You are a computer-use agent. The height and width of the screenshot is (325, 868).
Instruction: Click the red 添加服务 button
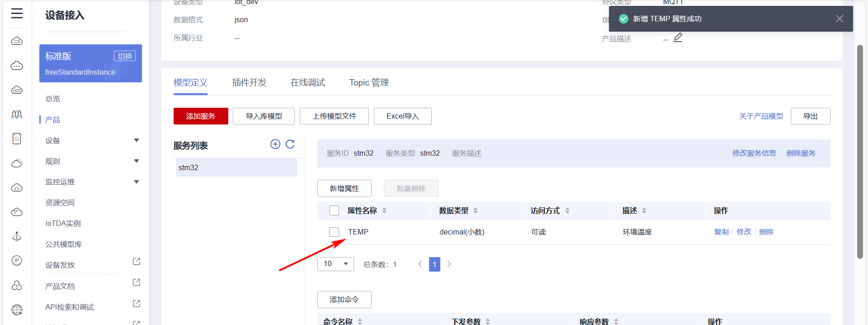(201, 116)
